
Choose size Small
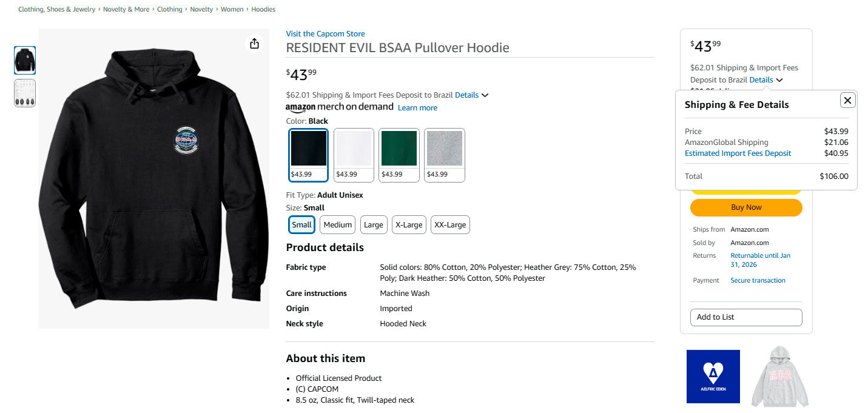301,225
